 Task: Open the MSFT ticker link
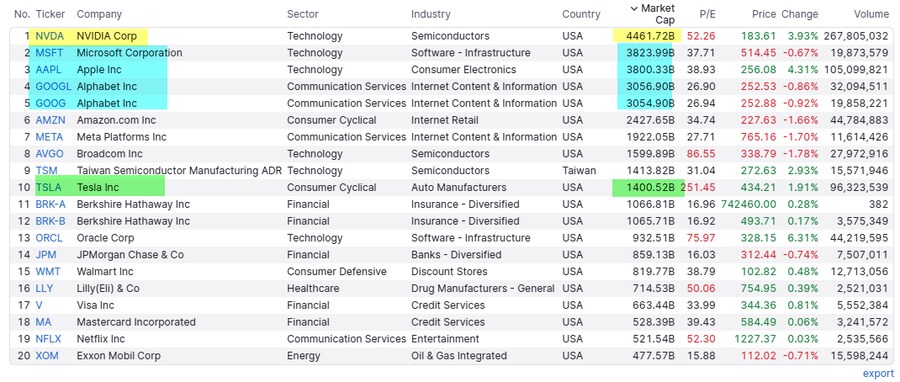click(49, 53)
